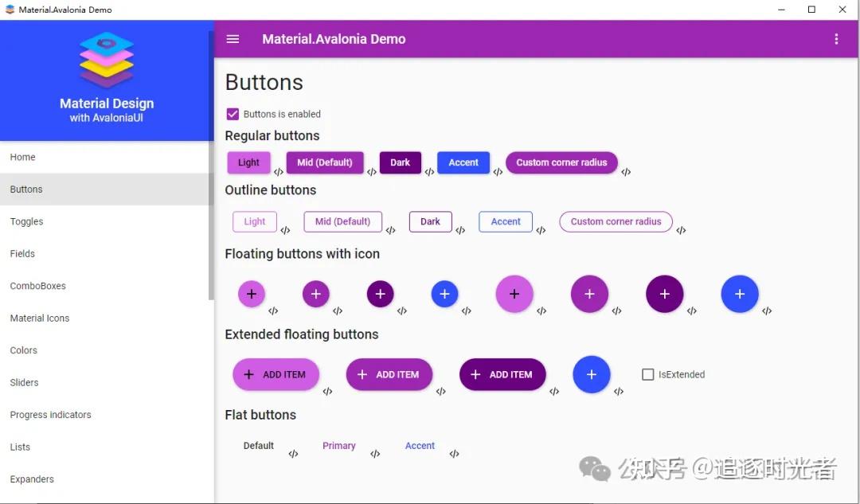
Task: Click the Accent regular button
Action: coord(463,162)
